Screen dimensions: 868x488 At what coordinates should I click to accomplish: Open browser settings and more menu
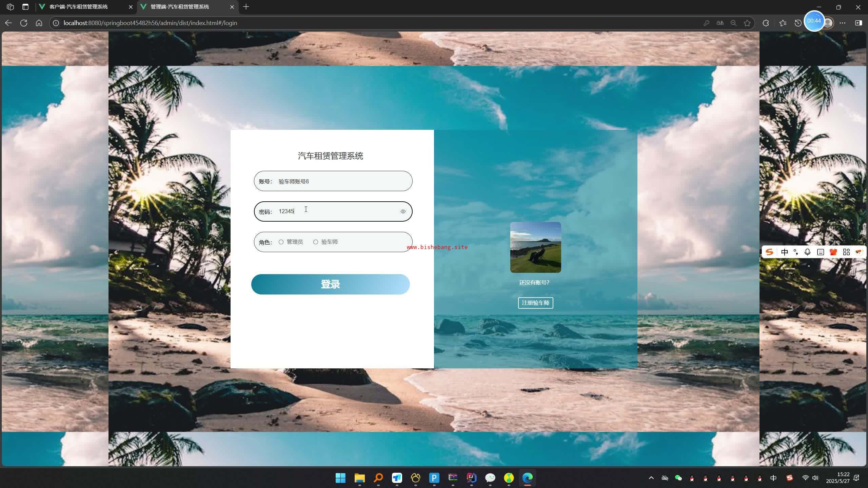tap(843, 23)
